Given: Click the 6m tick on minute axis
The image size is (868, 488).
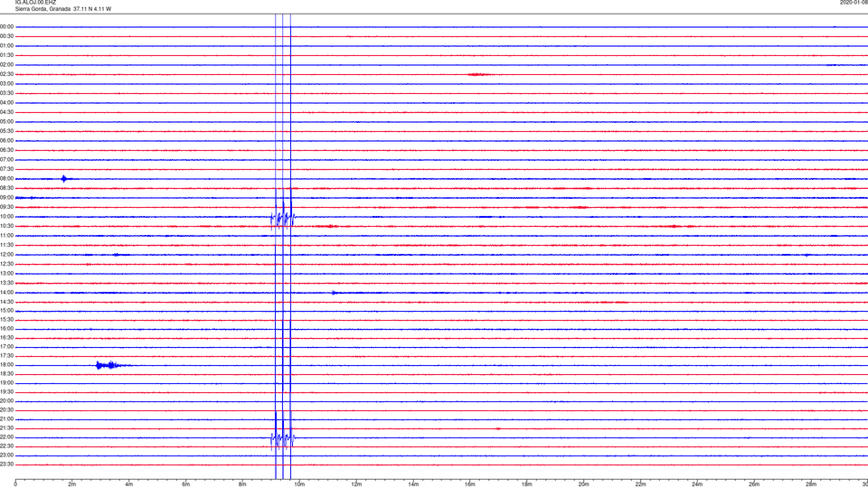Looking at the screenshot, I should (186, 484).
